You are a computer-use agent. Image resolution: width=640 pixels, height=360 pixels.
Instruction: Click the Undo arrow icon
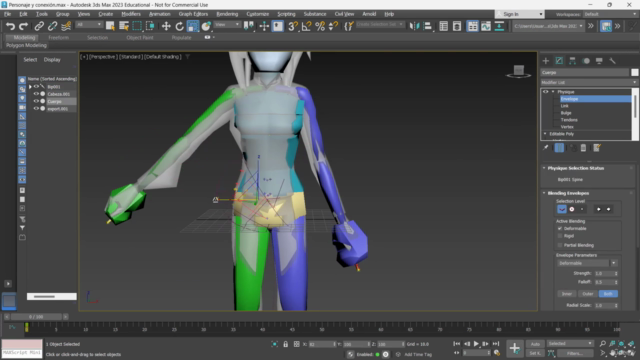pyautogui.click(x=10, y=26)
